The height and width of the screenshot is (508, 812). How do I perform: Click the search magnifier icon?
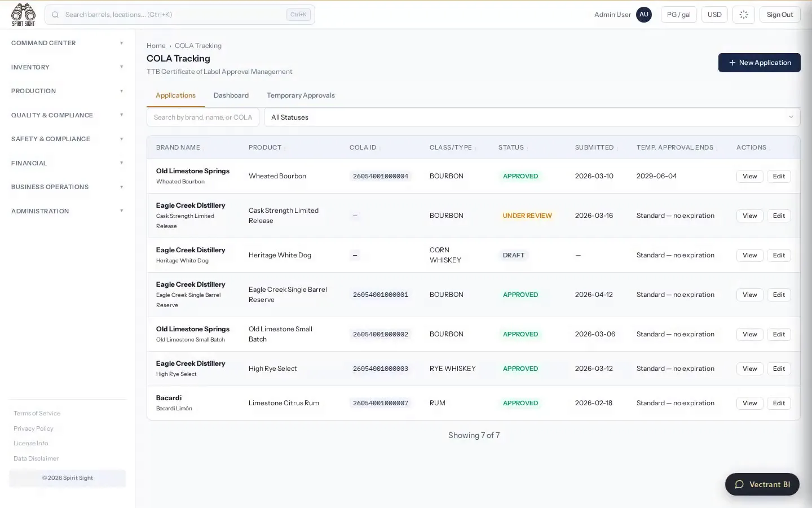coord(55,15)
